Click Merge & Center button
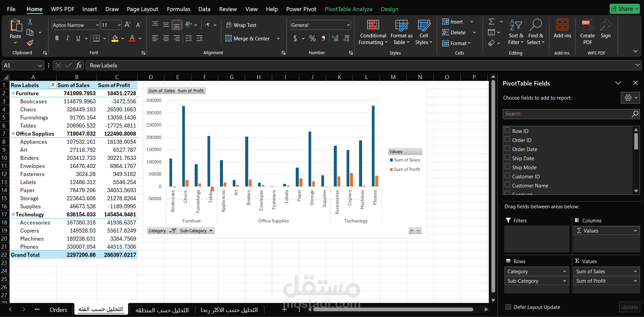644x317 pixels. coord(248,38)
